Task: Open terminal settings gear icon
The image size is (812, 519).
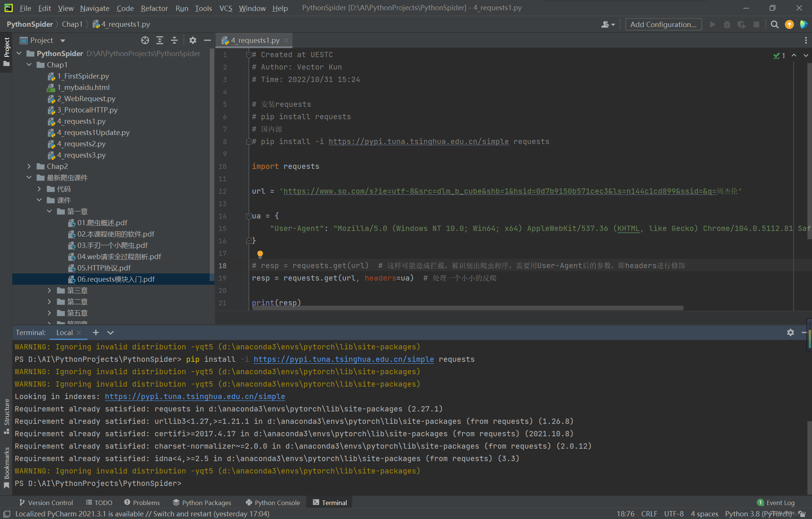Action: (x=791, y=332)
